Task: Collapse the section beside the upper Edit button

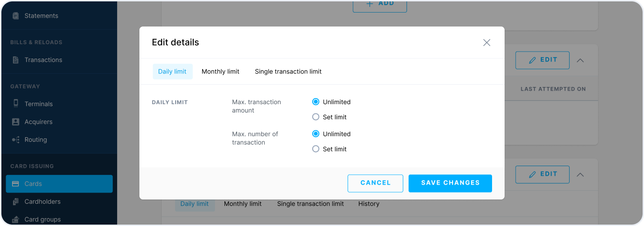Action: point(580,60)
